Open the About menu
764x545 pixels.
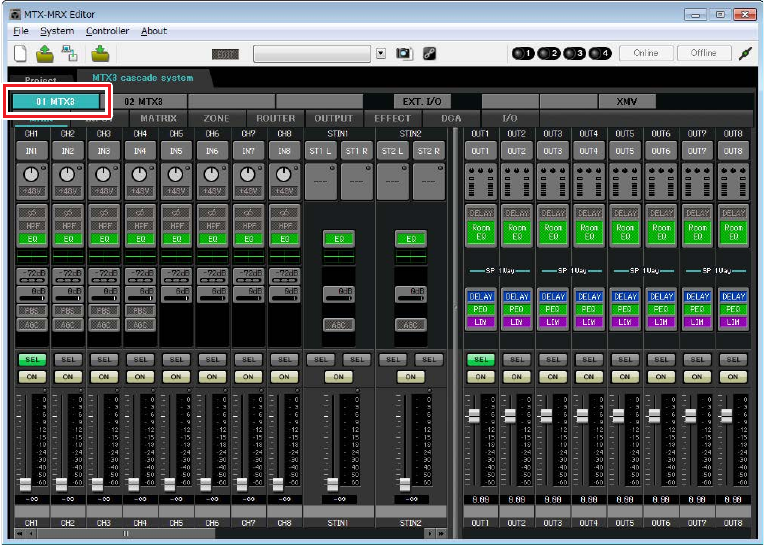154,31
